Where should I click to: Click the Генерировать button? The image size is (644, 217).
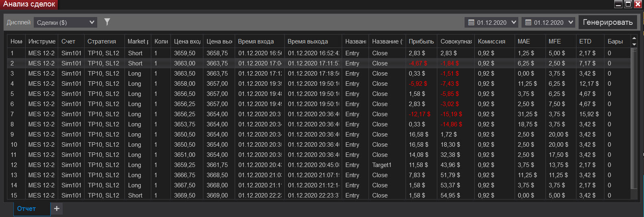point(607,22)
